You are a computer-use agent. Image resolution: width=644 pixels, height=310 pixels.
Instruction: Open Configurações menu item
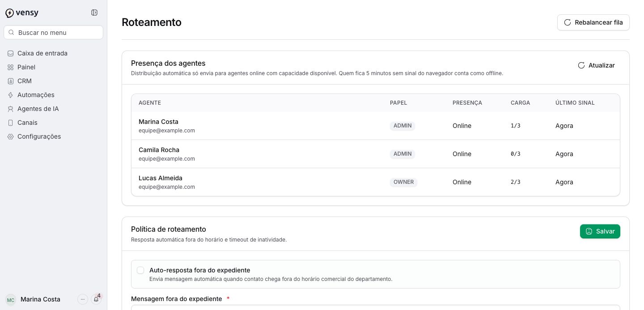[54, 136]
